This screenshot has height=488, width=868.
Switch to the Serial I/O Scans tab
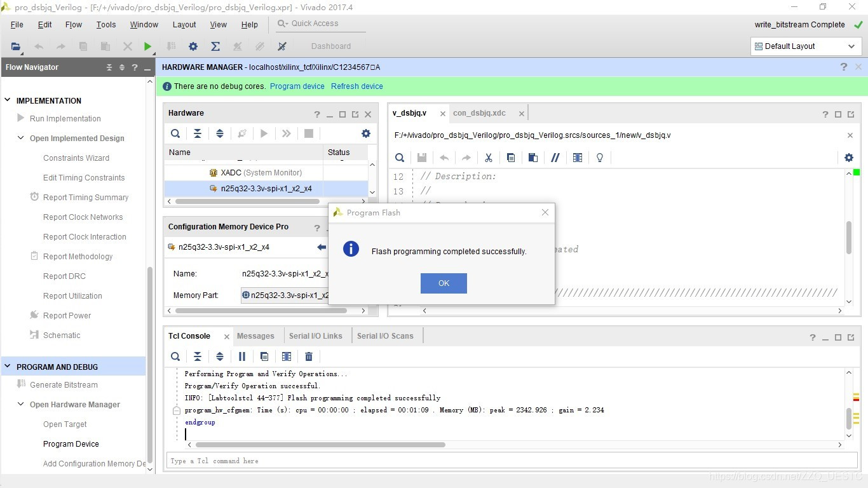(x=385, y=336)
